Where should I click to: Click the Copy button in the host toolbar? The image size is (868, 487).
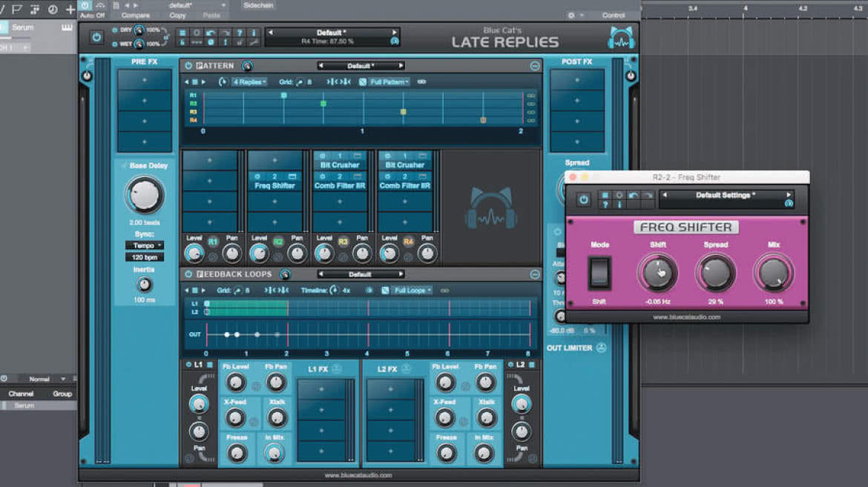pyautogui.click(x=177, y=16)
